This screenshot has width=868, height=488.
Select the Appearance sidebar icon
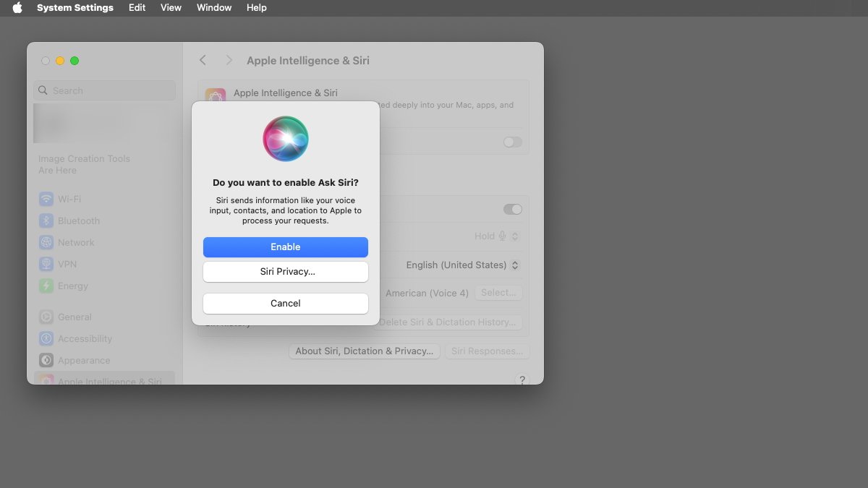coord(46,360)
